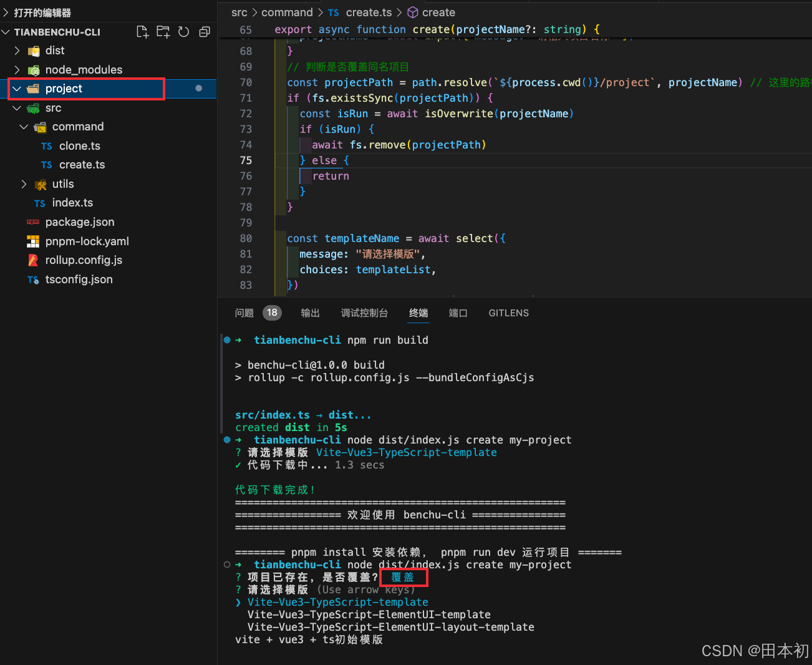
Task: Refresh the explorer with the refresh icon
Action: [183, 32]
